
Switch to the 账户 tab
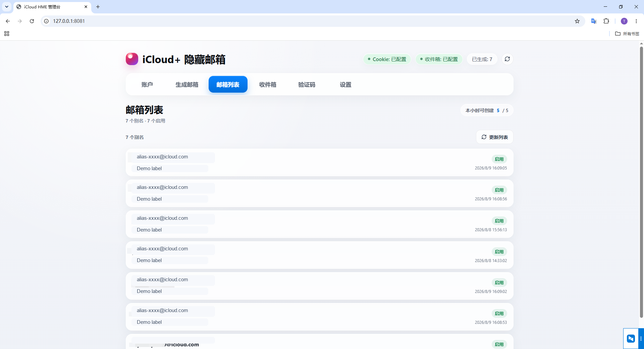pyautogui.click(x=147, y=85)
